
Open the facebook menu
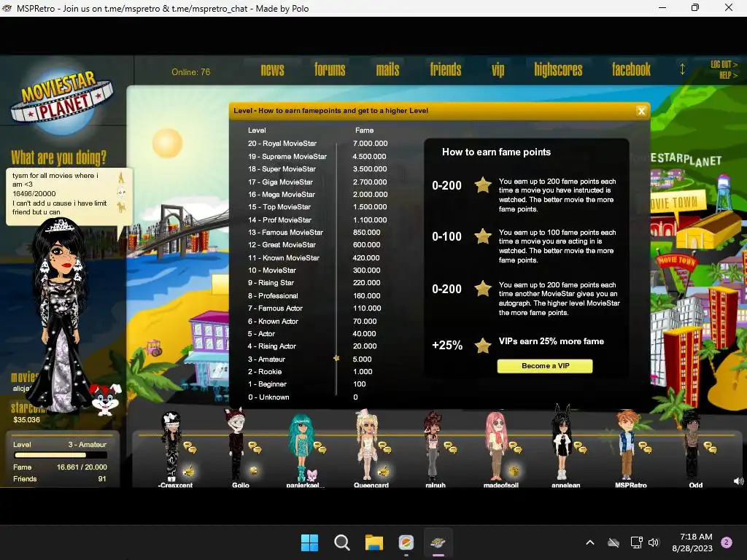[x=631, y=70]
